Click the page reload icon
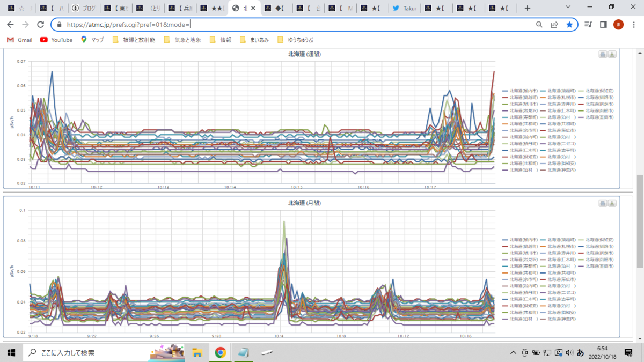Screen dimensions: 644x362 [41, 24]
